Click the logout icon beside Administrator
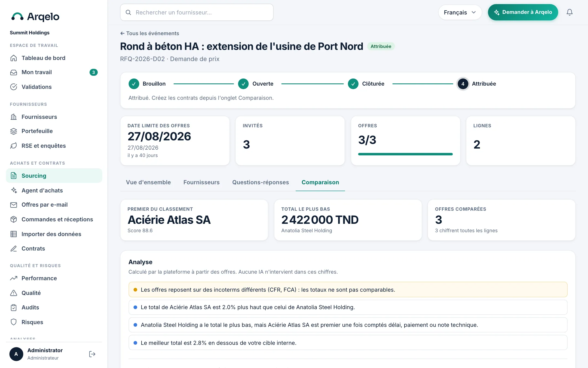The image size is (588, 368). [92, 354]
